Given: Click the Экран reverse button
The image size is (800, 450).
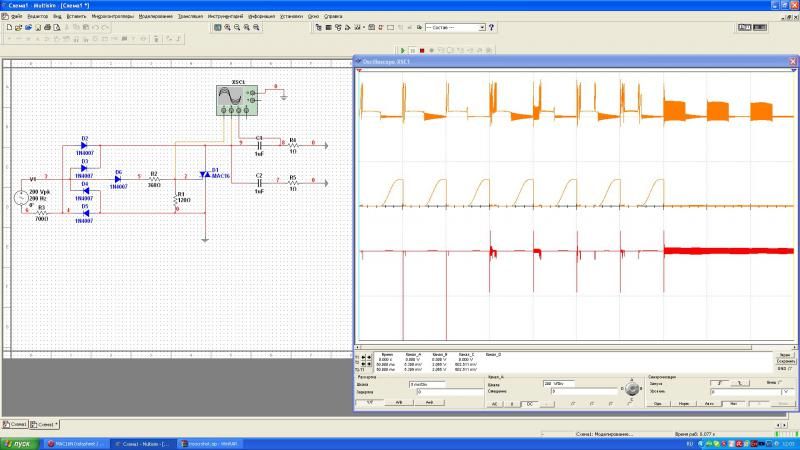Looking at the screenshot, I should click(785, 354).
